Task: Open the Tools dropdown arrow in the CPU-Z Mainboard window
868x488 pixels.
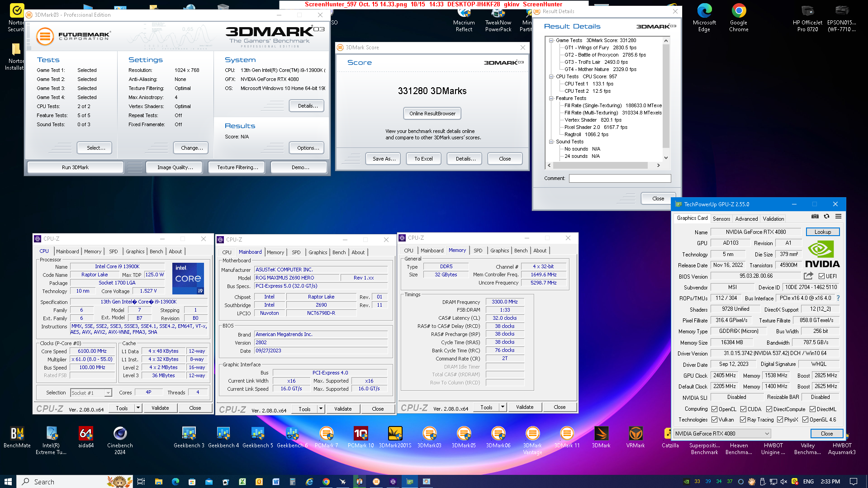Action: [x=321, y=409]
